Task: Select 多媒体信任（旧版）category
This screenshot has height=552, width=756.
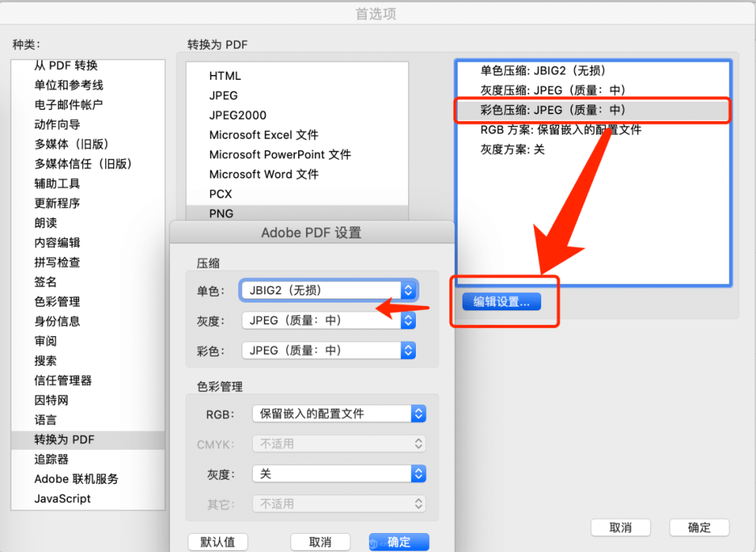Action: point(88,164)
